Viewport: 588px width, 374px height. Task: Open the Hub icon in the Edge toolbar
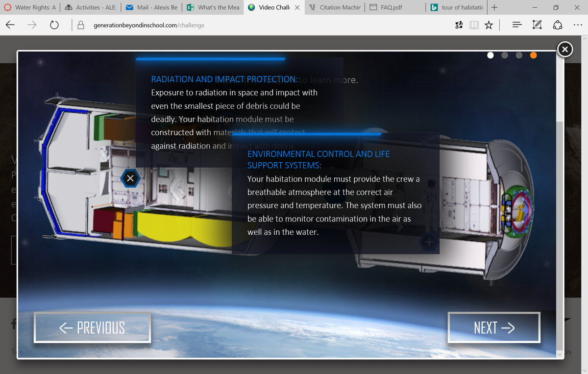coord(517,25)
